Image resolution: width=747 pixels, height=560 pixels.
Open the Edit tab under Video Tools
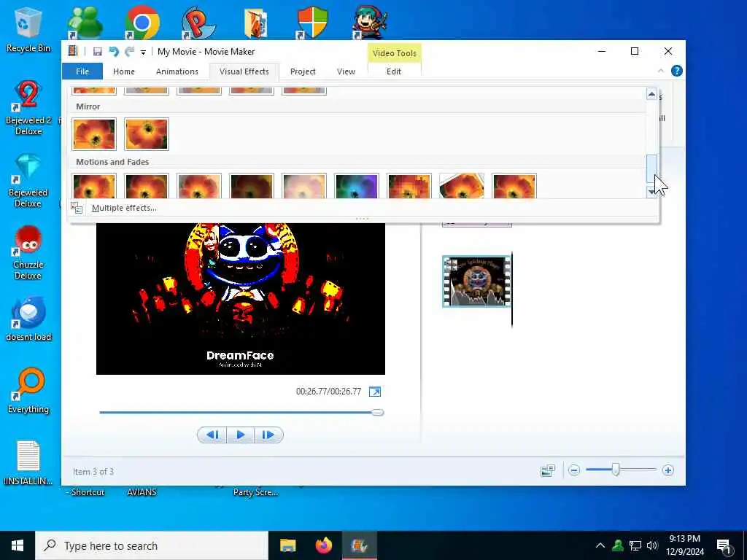pyautogui.click(x=393, y=71)
